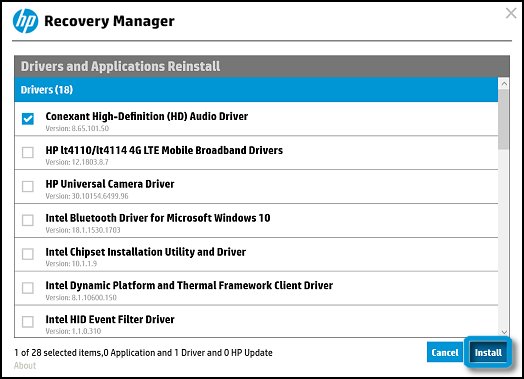Click the HP logo icon

[x=25, y=21]
